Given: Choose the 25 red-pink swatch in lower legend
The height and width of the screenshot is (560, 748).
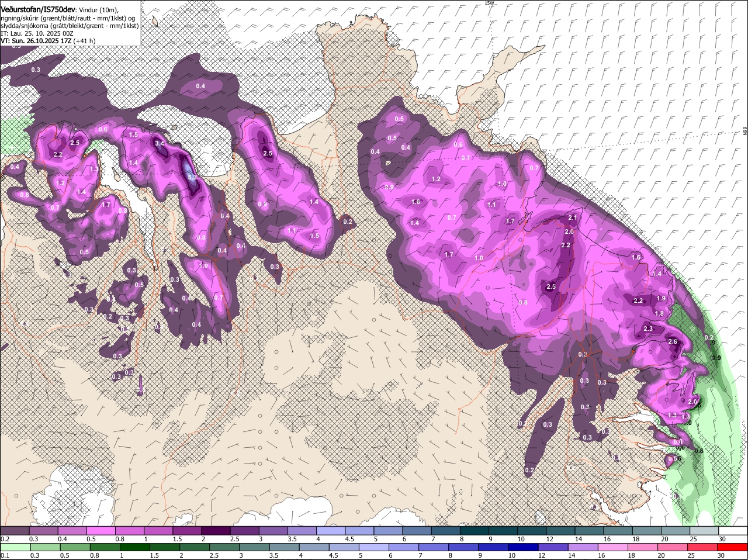Looking at the screenshot, I should pyautogui.click(x=703, y=548).
